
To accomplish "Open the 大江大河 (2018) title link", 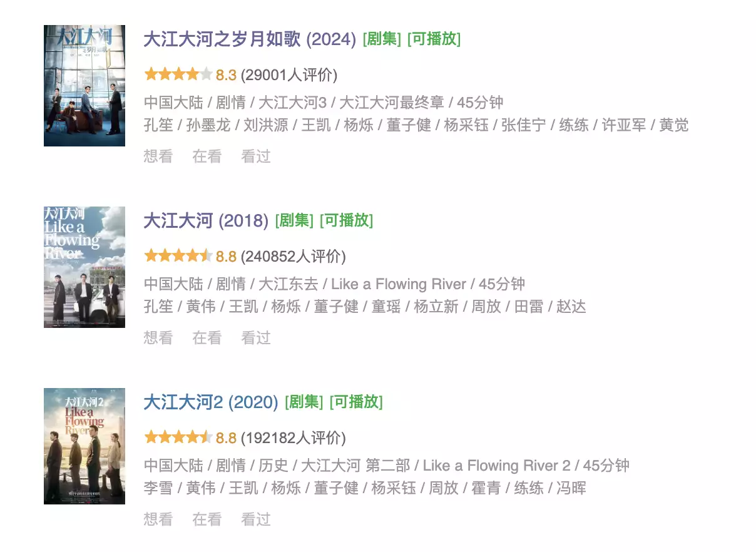I will (206, 221).
